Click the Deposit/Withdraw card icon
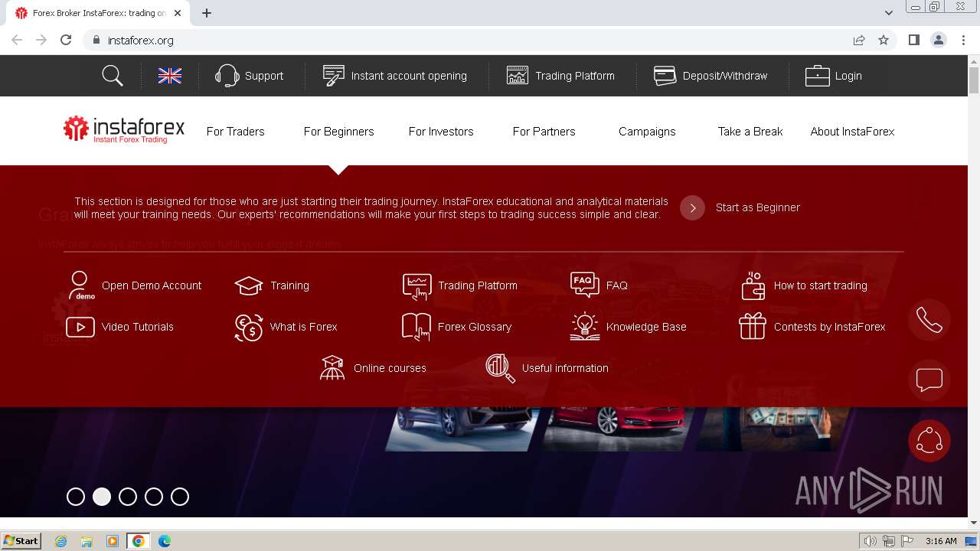This screenshot has width=980, height=551. tap(665, 76)
